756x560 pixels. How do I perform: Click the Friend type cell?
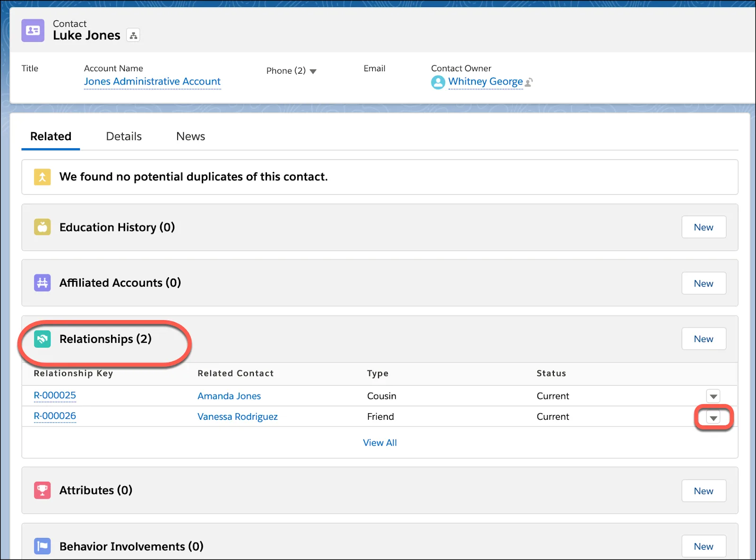[380, 417]
